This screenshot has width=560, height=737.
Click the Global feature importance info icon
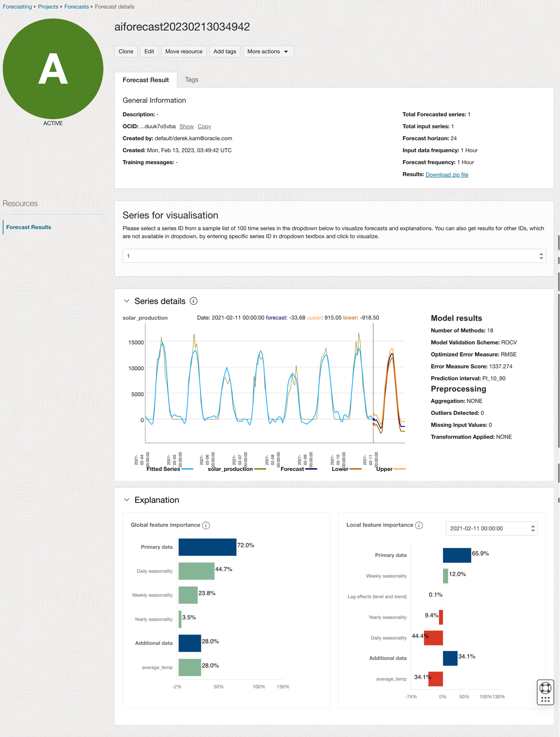(x=206, y=525)
